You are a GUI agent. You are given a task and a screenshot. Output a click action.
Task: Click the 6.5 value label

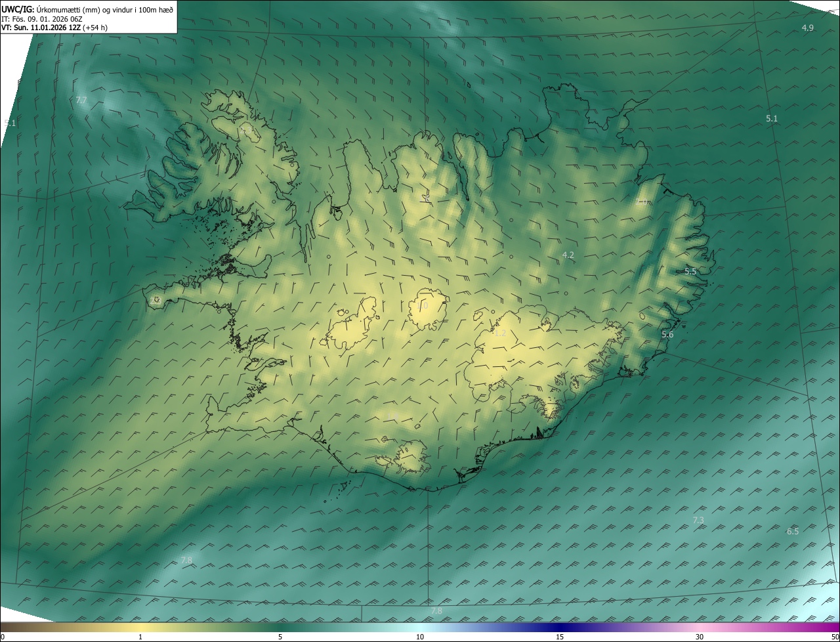pos(793,532)
